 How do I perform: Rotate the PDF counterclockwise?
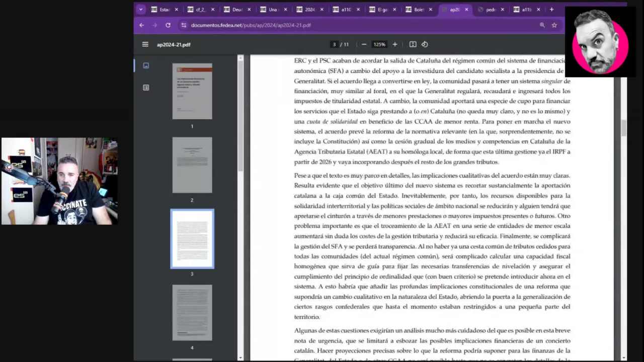(x=425, y=44)
